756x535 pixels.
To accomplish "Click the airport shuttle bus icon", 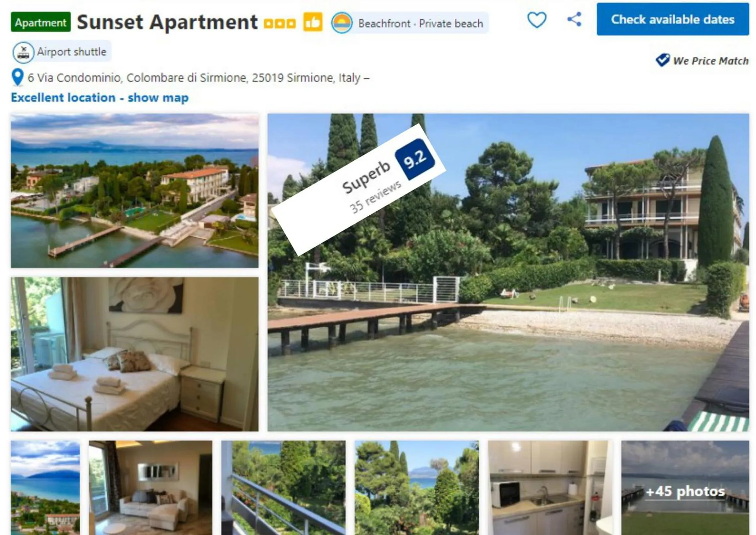I will pos(23,52).
